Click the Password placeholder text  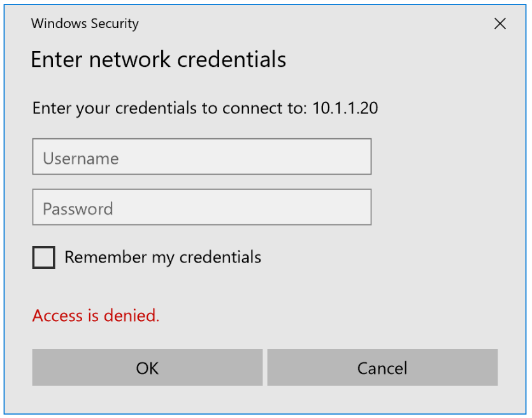pos(77,208)
